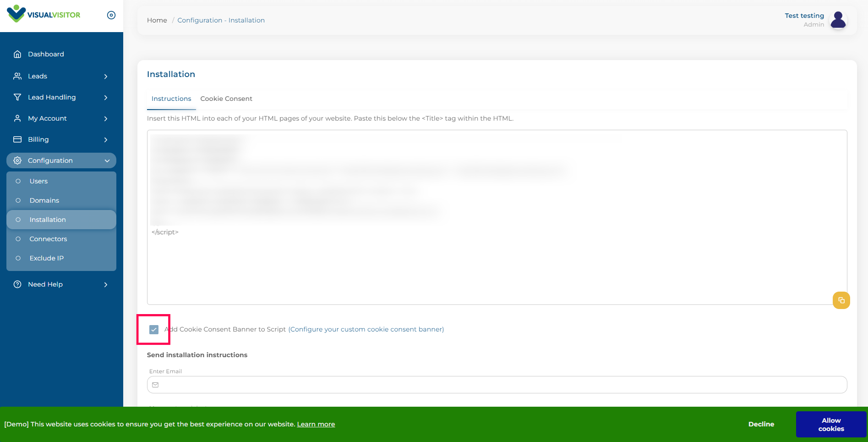
Task: Switch to the Cookie Consent tab
Action: coord(226,99)
